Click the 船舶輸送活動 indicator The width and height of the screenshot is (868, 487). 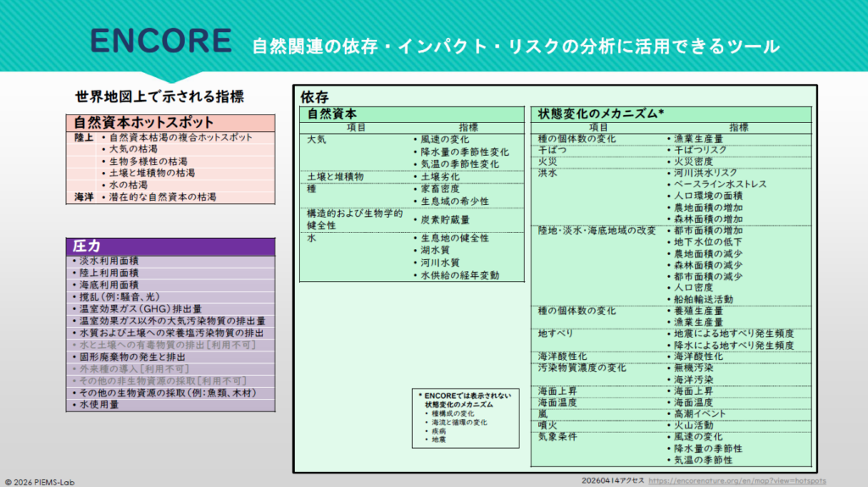pyautogui.click(x=703, y=299)
